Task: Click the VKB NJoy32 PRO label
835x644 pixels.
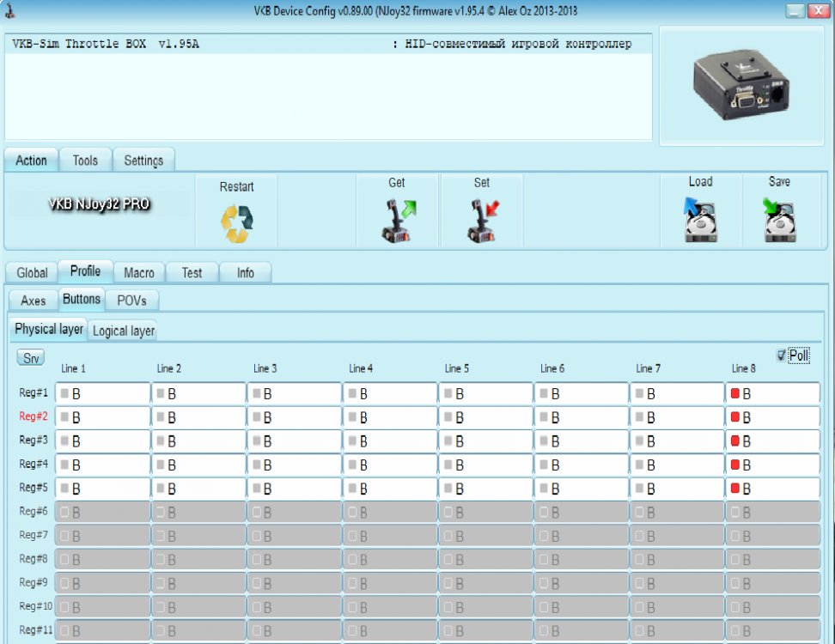Action: coord(99,204)
